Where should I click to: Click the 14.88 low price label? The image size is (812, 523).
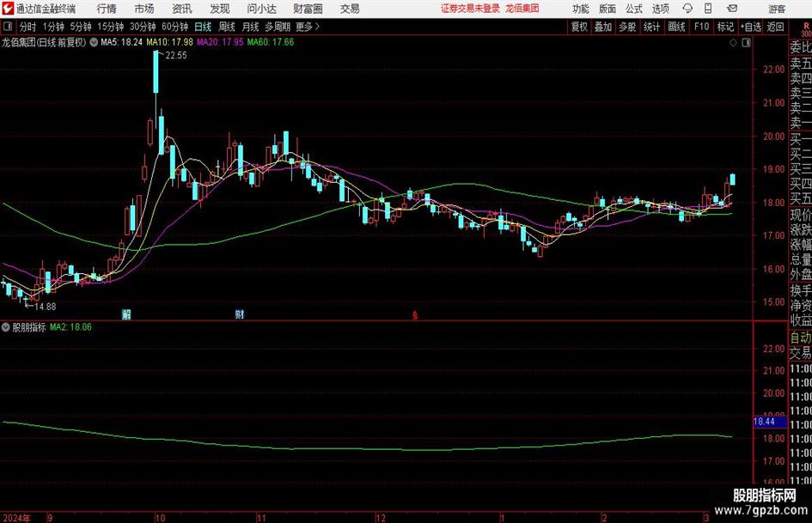tap(45, 307)
